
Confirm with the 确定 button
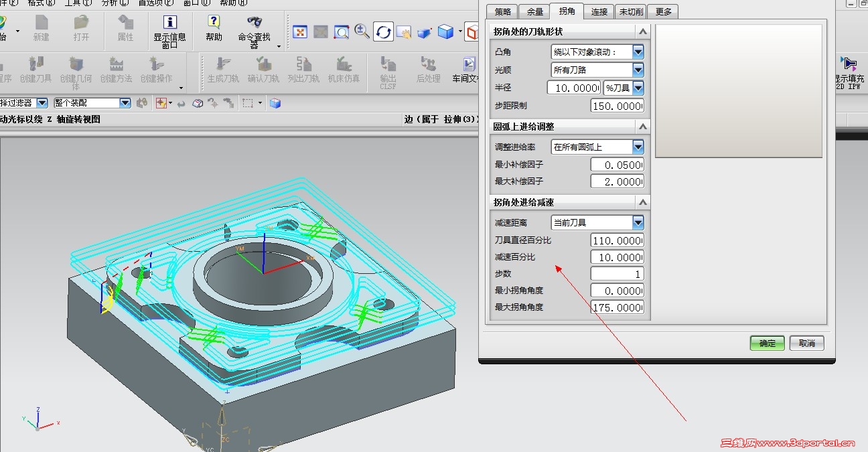click(767, 344)
